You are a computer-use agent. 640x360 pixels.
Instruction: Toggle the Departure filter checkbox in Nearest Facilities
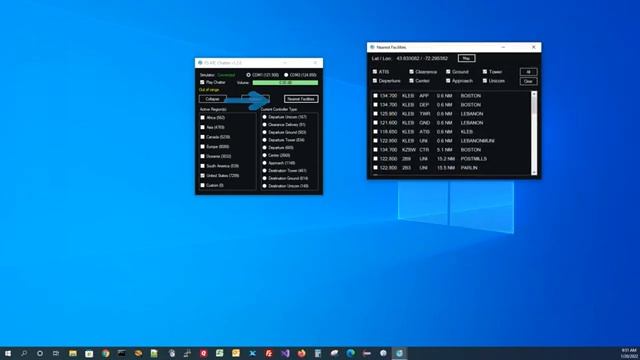pos(375,81)
